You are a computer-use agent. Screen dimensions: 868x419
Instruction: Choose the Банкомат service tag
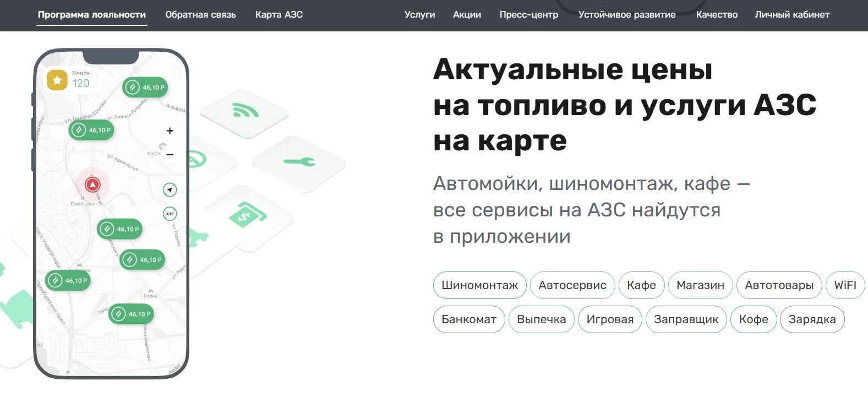pos(469,319)
